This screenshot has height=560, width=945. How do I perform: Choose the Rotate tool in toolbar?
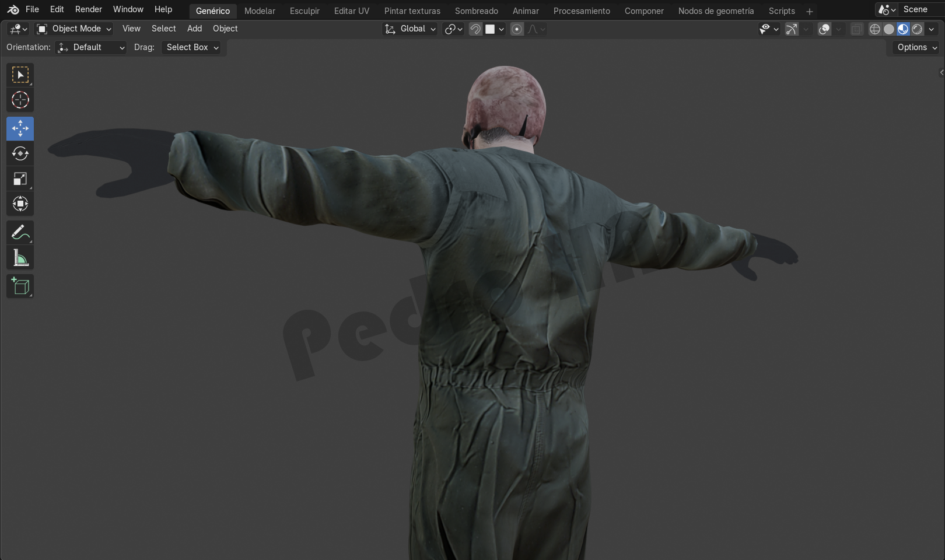20,153
